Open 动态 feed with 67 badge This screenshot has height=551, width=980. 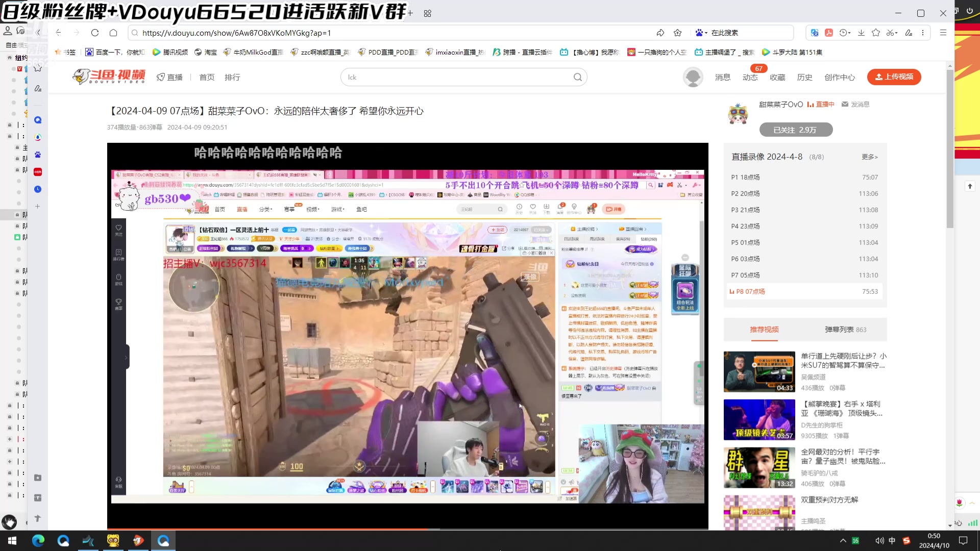(x=750, y=77)
